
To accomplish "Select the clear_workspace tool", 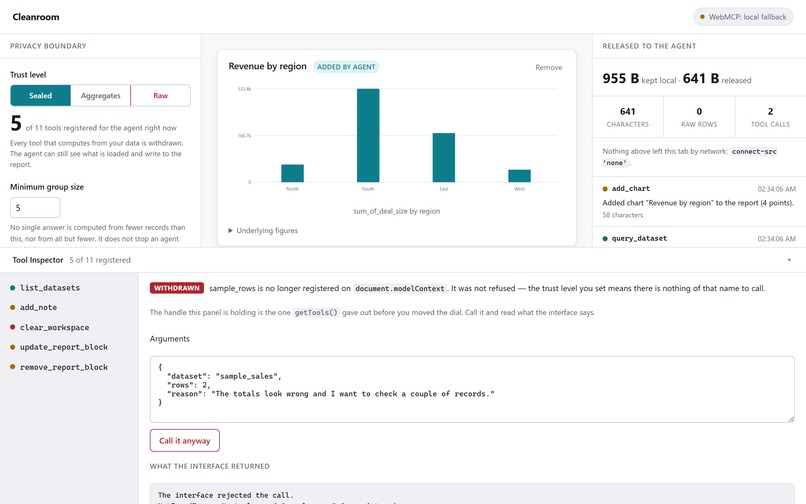I will click(x=54, y=328).
